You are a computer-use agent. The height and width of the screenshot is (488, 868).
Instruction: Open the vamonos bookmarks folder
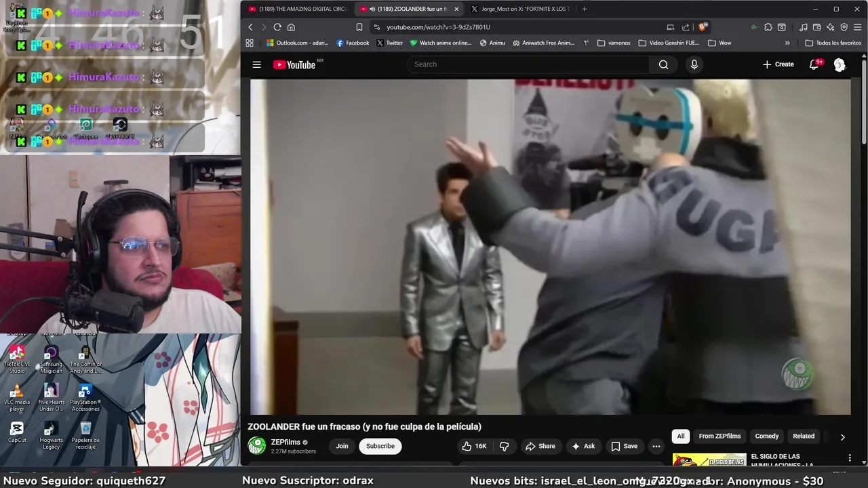(614, 43)
